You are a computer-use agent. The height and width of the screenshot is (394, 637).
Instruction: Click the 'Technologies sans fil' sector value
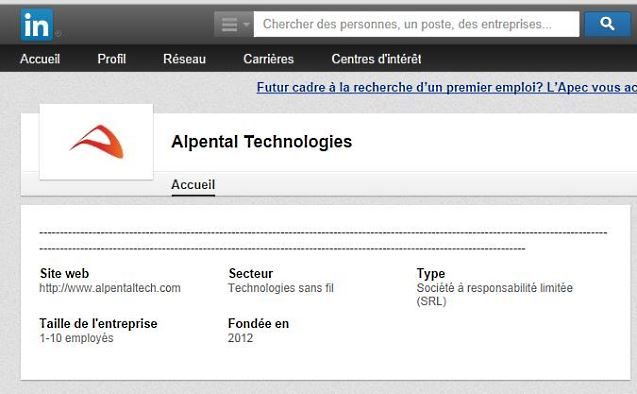[281, 288]
